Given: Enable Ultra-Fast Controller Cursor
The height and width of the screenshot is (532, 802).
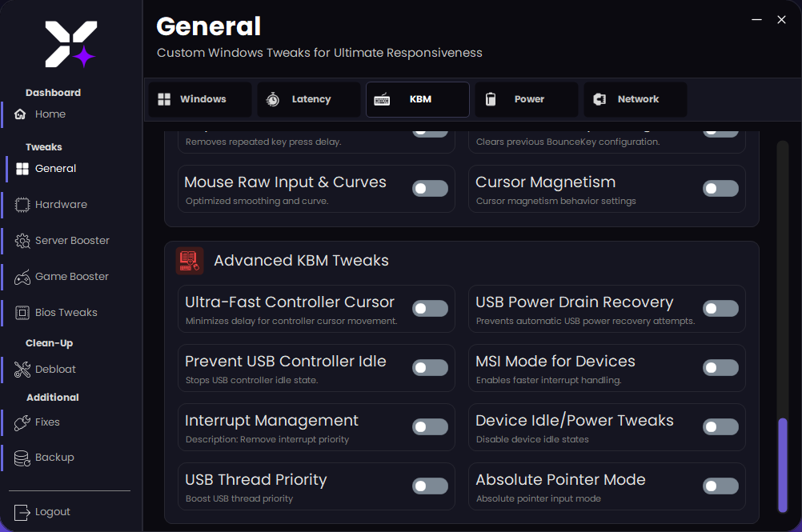Looking at the screenshot, I should tap(430, 308).
